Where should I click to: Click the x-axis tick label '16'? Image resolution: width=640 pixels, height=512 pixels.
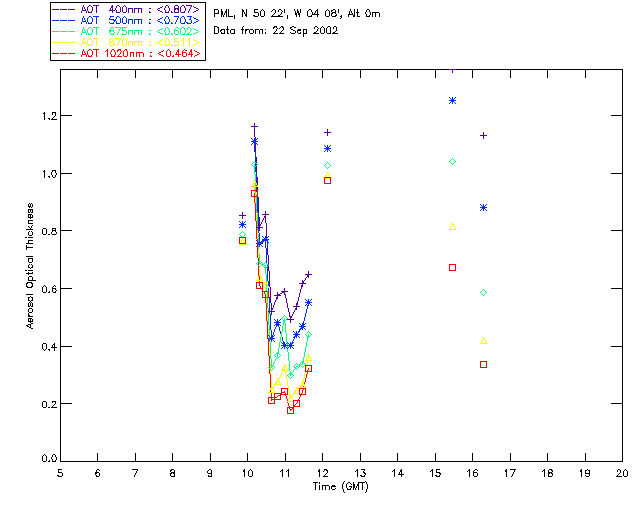pyautogui.click(x=473, y=474)
